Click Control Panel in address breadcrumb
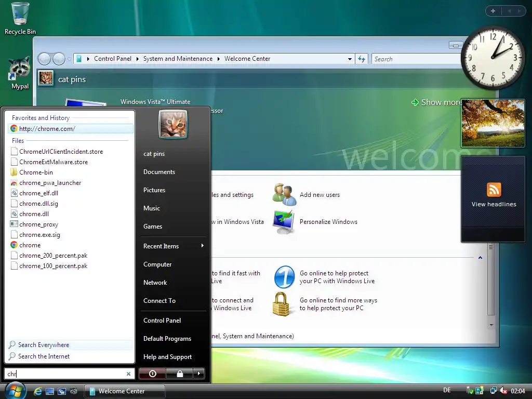This screenshot has width=532, height=399. tap(113, 59)
